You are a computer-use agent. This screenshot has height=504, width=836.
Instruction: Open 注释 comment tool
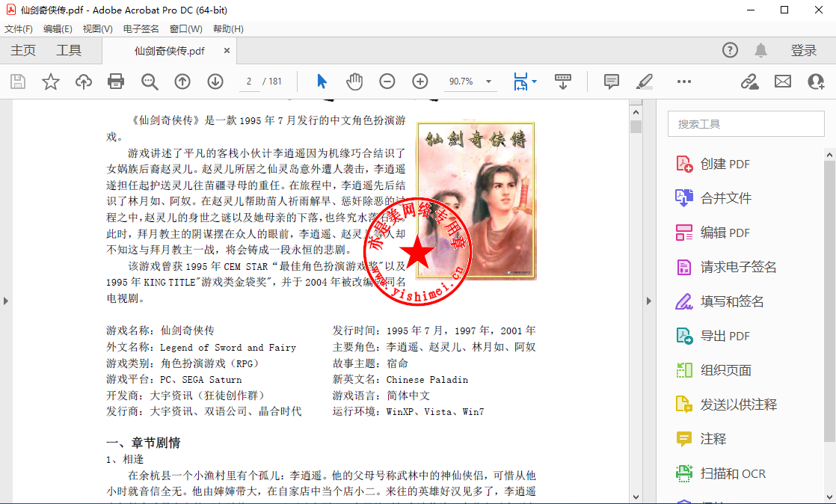701,439
